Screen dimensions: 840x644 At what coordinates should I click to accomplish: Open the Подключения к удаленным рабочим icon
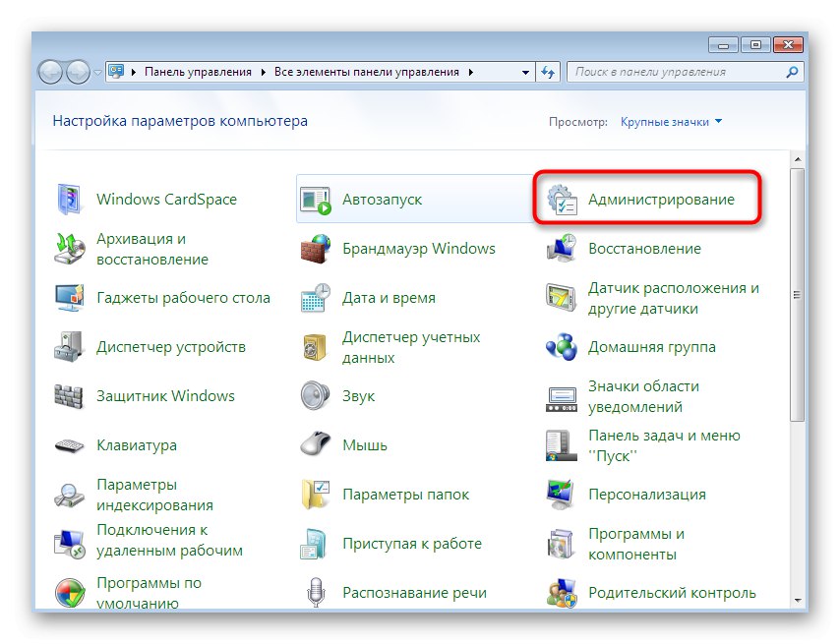click(x=70, y=544)
